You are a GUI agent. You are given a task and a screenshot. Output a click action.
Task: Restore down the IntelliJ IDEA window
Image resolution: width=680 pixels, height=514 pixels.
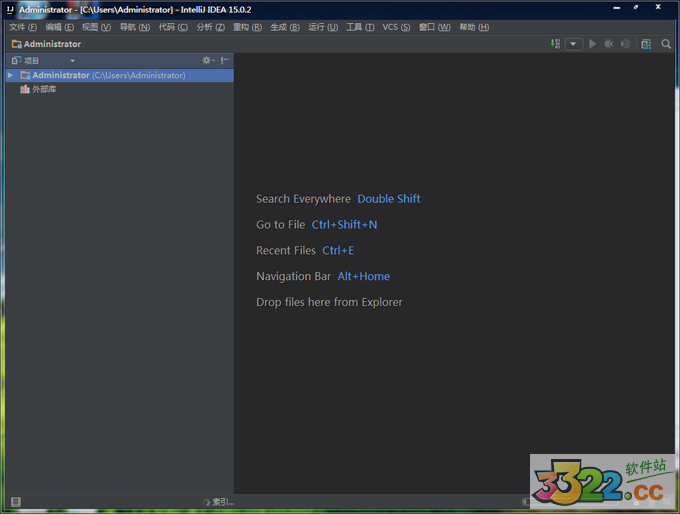click(636, 7)
